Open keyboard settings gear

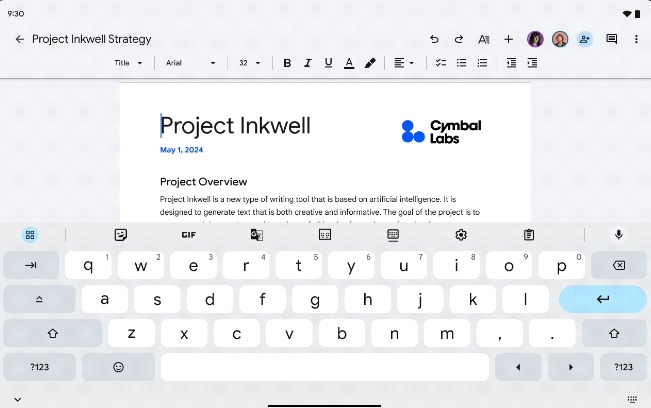point(461,235)
